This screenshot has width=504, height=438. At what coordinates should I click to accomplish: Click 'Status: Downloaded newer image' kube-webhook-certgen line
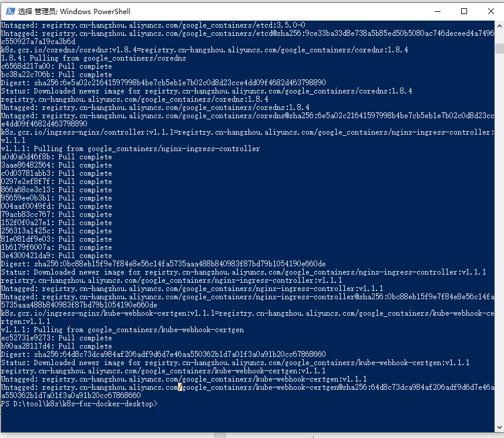point(236,363)
